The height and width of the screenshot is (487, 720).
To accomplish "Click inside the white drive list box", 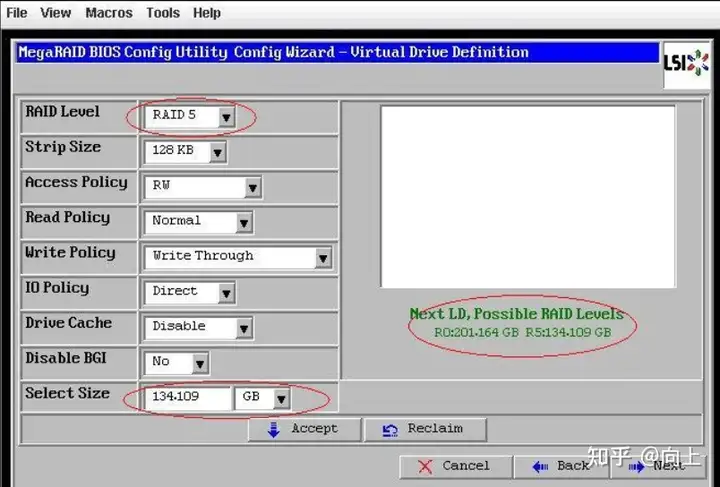I will [x=528, y=197].
